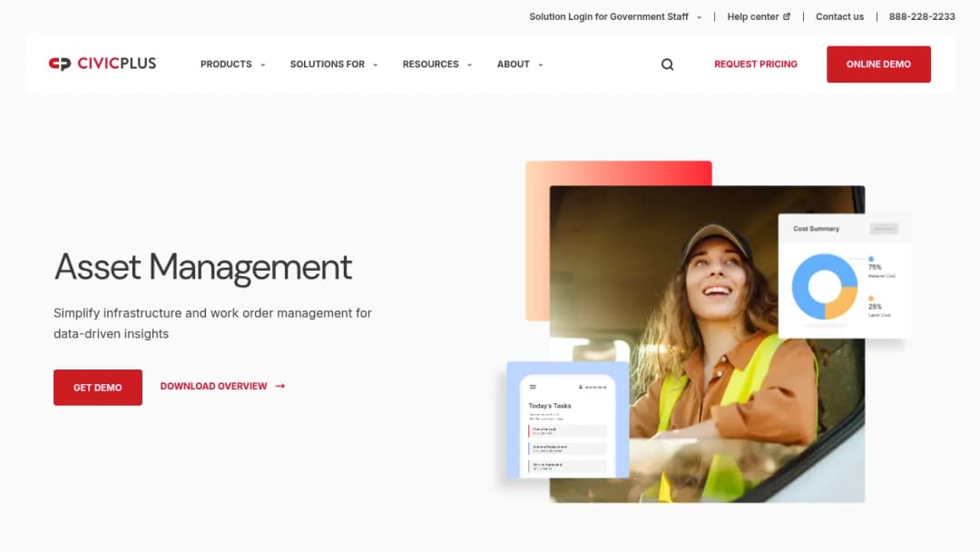The height and width of the screenshot is (552, 980).
Task: Click Solution Login for Government Staff
Action: tap(608, 17)
